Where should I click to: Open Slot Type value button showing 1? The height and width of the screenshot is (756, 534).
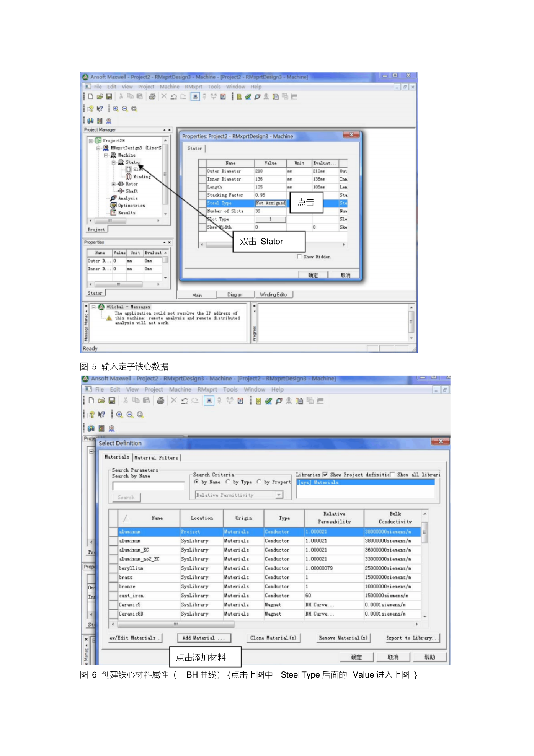click(x=270, y=219)
